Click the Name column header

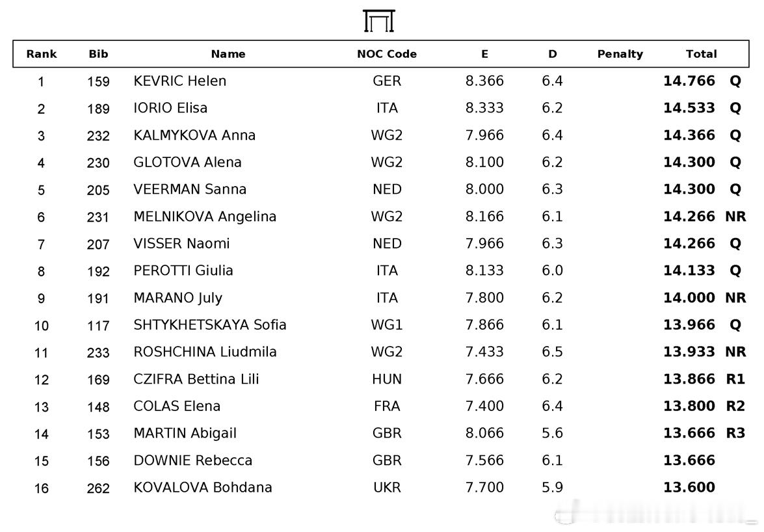click(228, 54)
